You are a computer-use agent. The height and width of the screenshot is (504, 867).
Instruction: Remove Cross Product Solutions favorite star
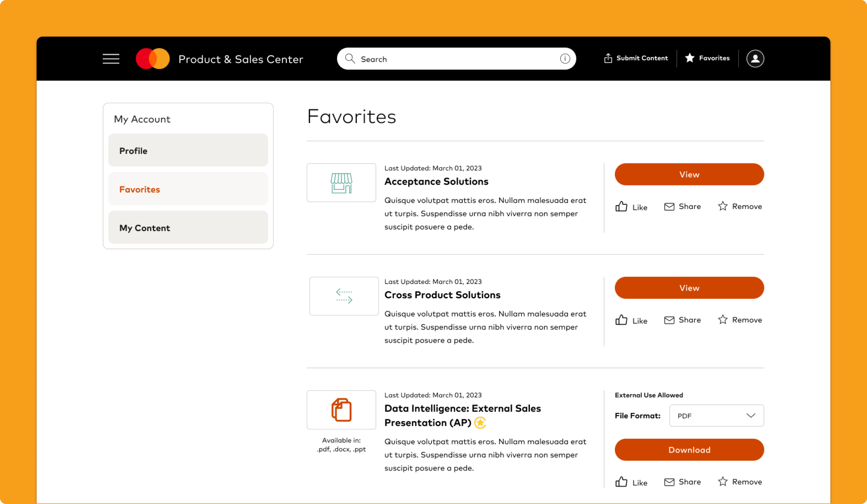click(723, 320)
